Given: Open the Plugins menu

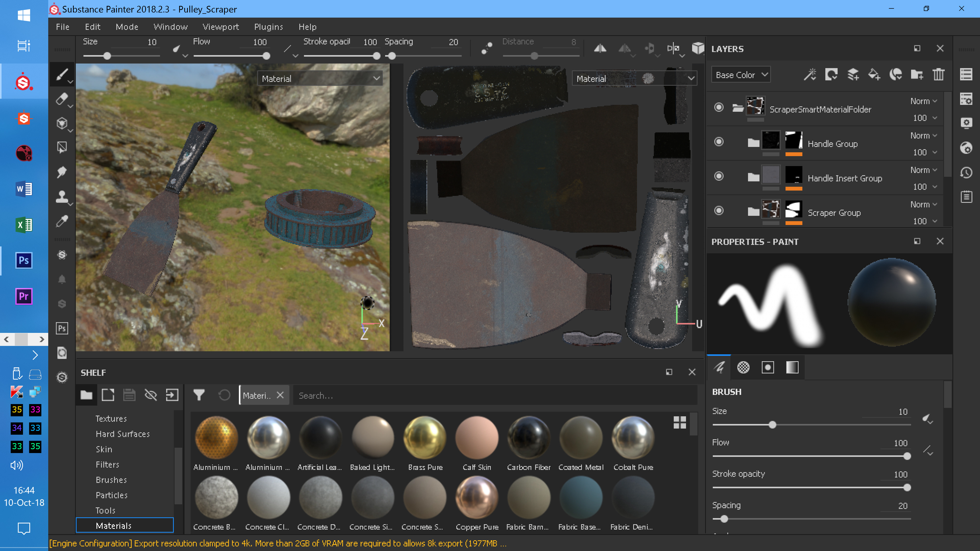Looking at the screenshot, I should [268, 27].
